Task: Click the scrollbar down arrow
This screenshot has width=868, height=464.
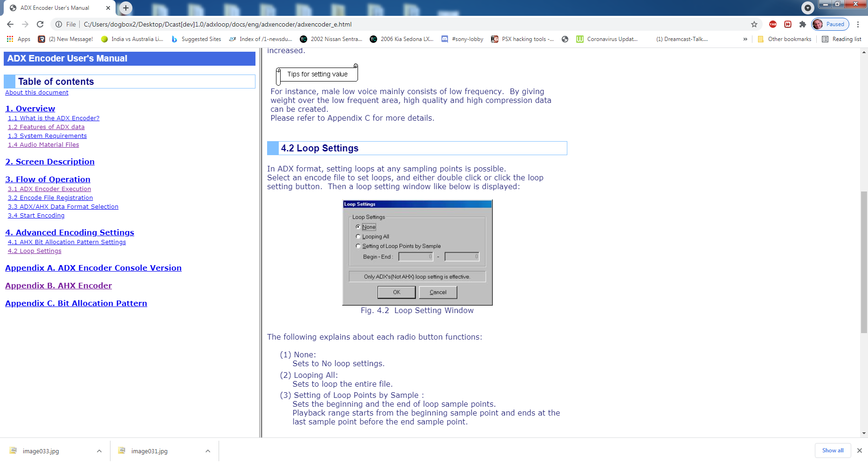Action: [x=864, y=433]
